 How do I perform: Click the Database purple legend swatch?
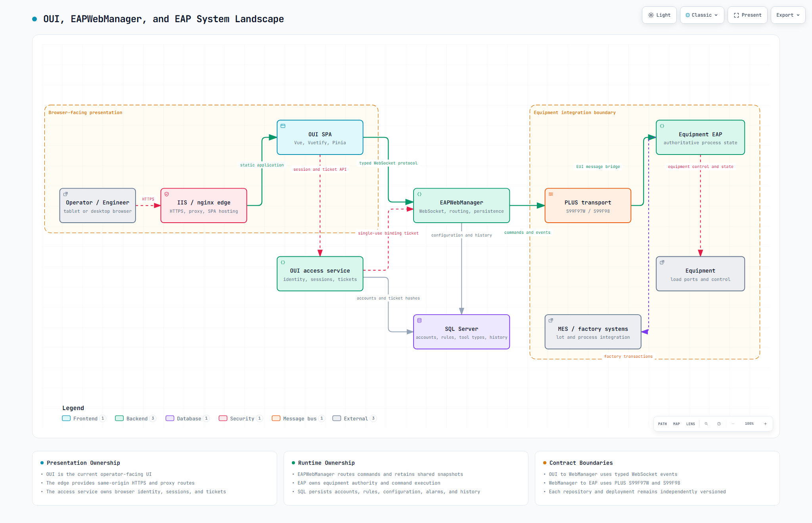click(x=170, y=418)
